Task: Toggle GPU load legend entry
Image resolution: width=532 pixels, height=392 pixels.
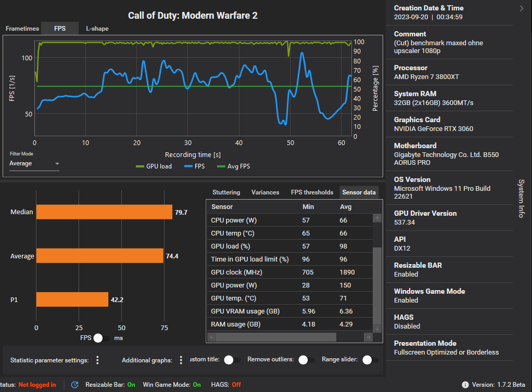Action: [154, 166]
